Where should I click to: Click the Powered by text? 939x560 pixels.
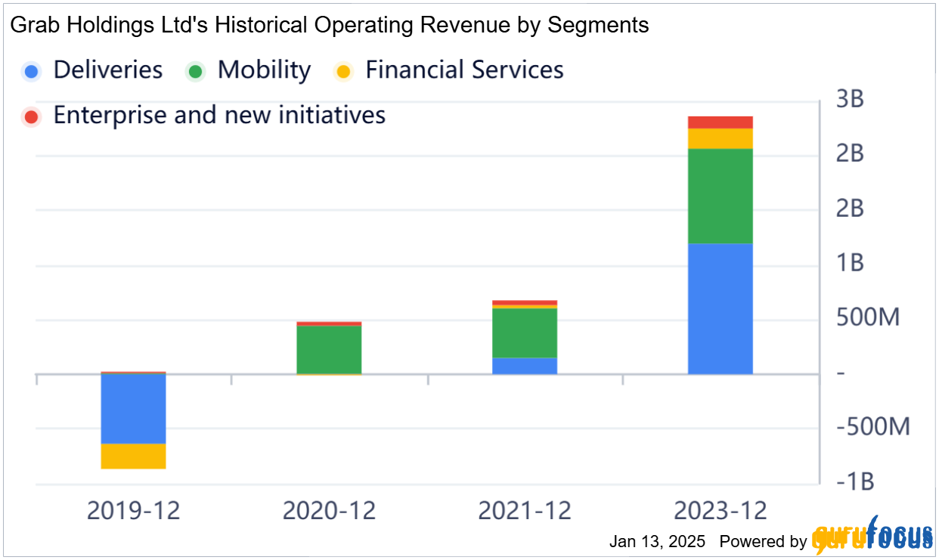point(763,542)
